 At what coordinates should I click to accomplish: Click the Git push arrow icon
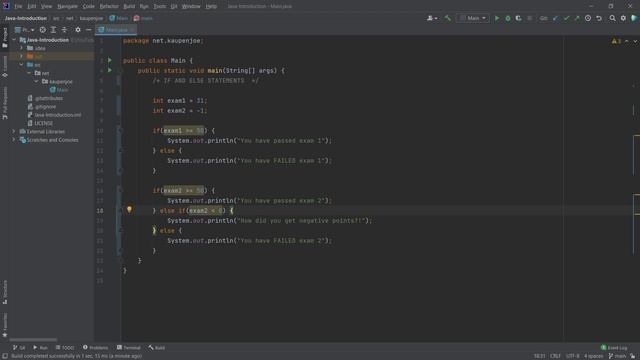coord(577,18)
